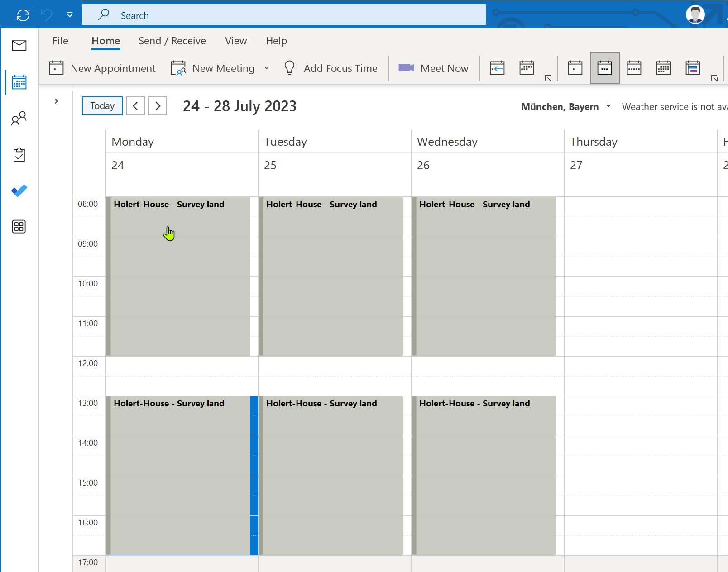Select Tuesday afternoon Survey land appointment

click(x=331, y=476)
